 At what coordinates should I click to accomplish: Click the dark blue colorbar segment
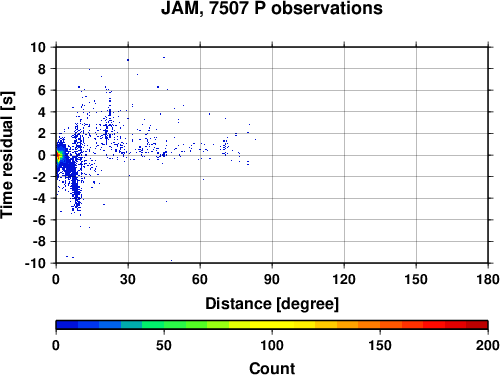(x=67, y=325)
